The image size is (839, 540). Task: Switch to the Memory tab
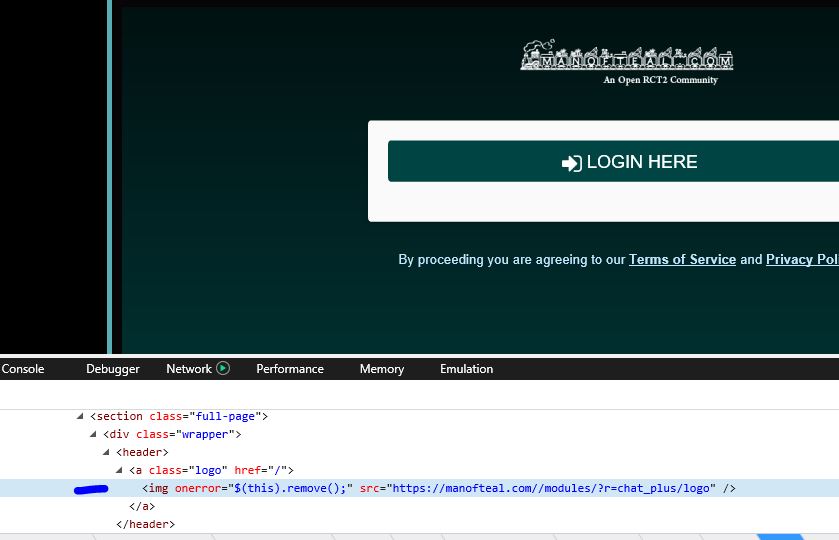tap(382, 369)
